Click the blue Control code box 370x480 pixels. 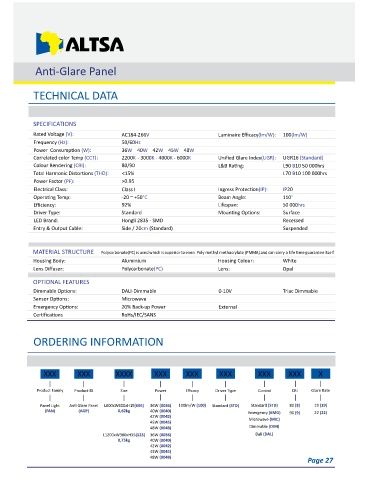[264, 374]
